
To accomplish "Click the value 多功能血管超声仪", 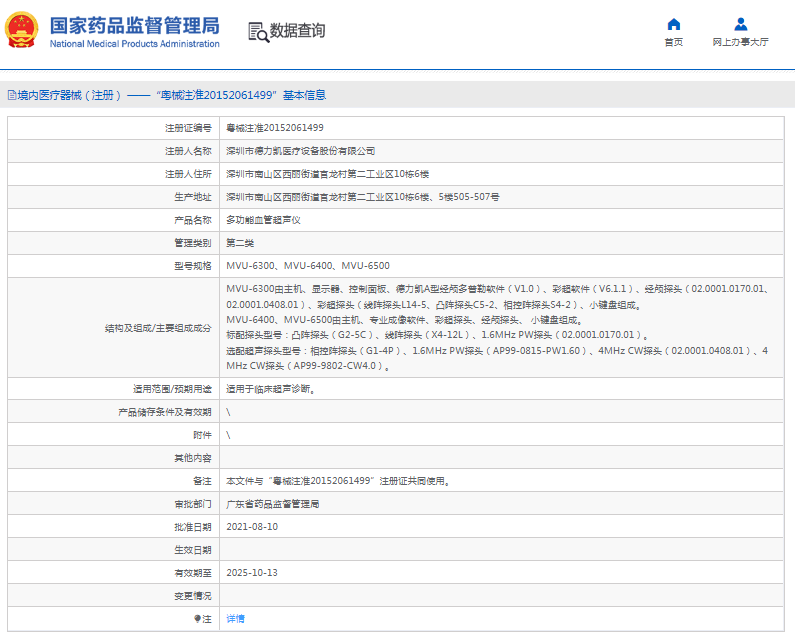I will (264, 220).
